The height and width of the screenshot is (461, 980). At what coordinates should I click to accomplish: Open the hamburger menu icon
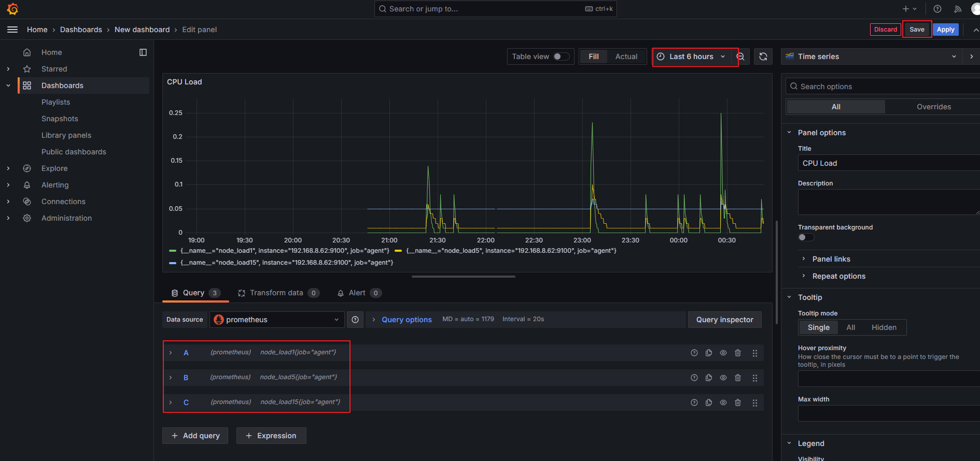[12, 30]
